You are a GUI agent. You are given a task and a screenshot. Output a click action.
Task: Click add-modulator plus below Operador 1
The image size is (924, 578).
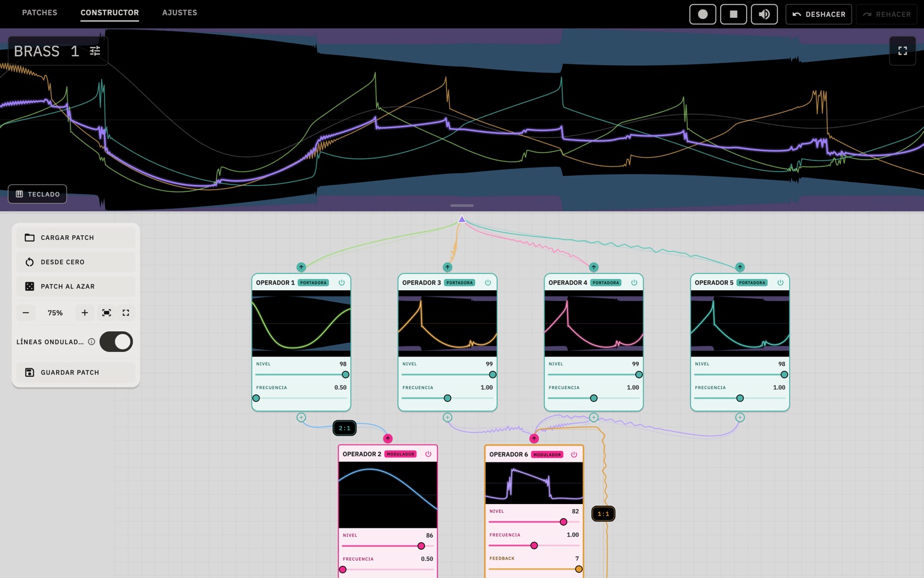(x=301, y=417)
